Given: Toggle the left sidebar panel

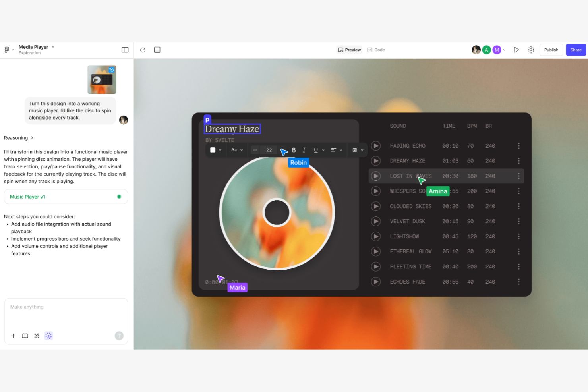Looking at the screenshot, I should 125,50.
